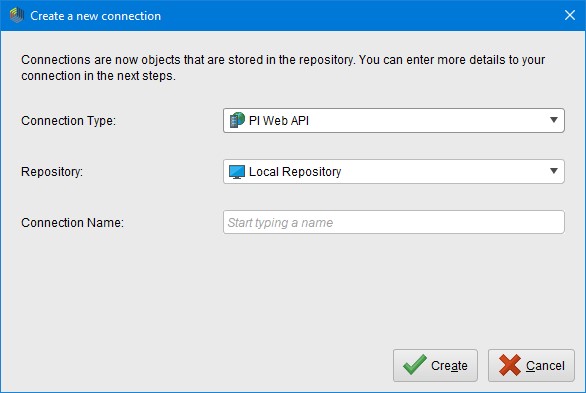Open the Local Repository combo box

[394, 171]
